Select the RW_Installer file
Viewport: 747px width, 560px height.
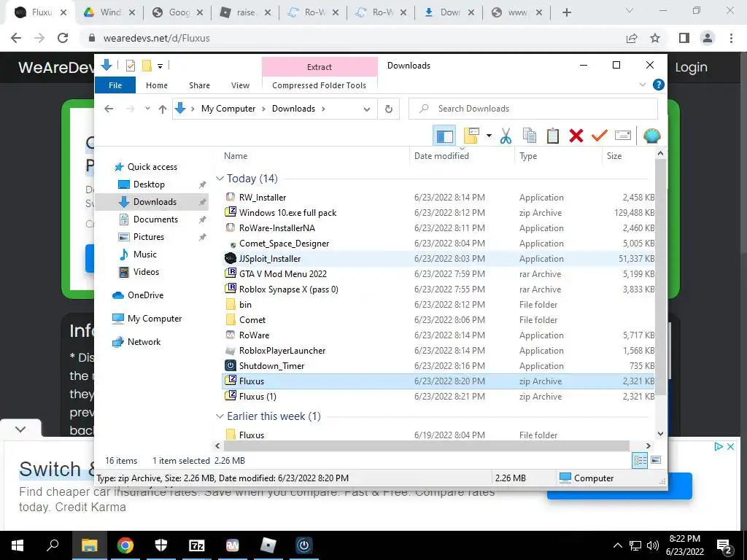(262, 197)
